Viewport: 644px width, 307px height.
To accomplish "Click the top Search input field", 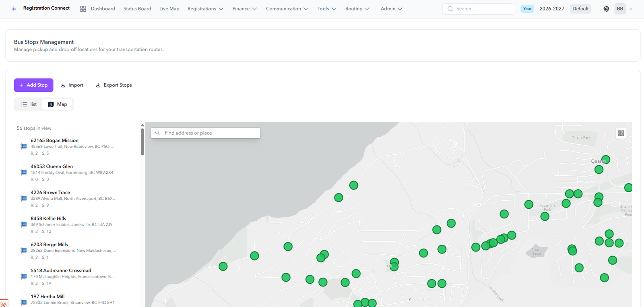I will 479,9.
